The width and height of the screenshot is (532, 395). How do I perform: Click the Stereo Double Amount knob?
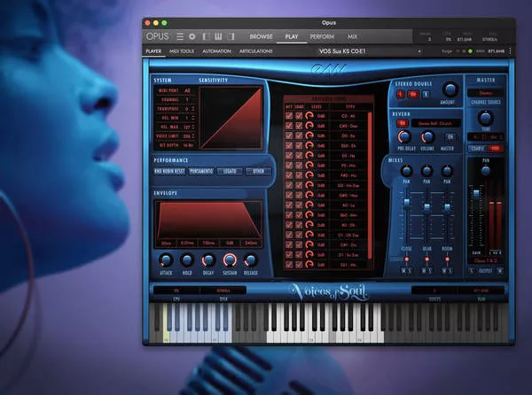pos(450,89)
